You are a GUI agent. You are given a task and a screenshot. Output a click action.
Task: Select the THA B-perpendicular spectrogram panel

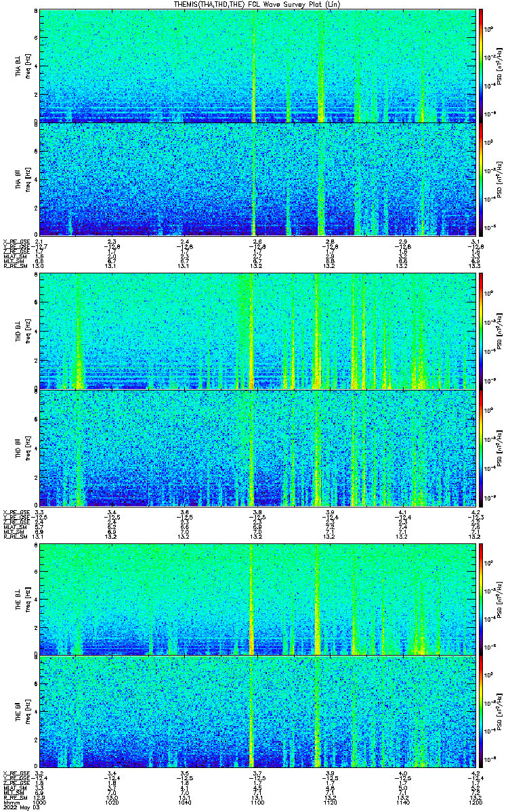point(257,66)
